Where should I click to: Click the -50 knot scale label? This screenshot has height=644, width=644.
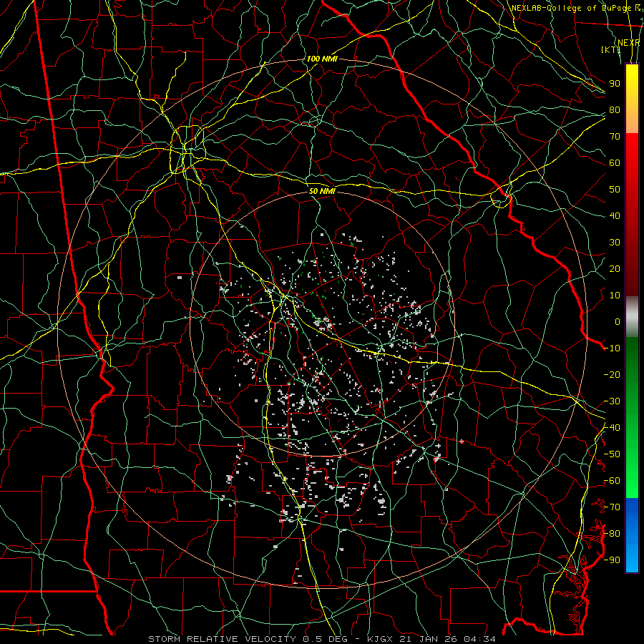coord(612,454)
